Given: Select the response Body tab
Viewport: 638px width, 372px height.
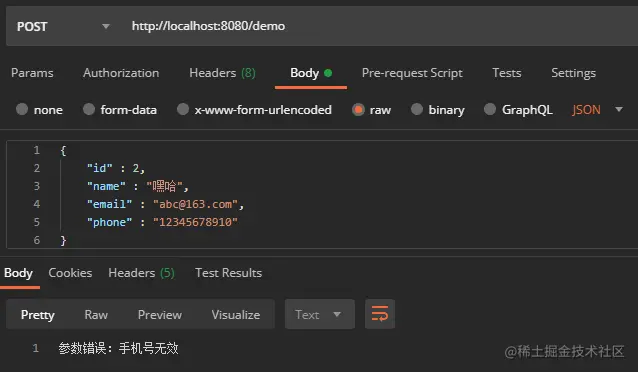Looking at the screenshot, I should coord(18,273).
